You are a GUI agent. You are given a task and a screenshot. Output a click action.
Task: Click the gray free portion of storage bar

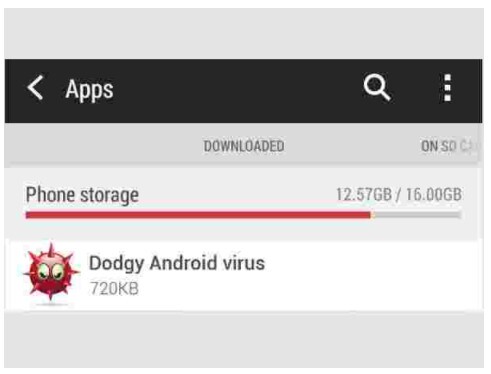(x=417, y=215)
